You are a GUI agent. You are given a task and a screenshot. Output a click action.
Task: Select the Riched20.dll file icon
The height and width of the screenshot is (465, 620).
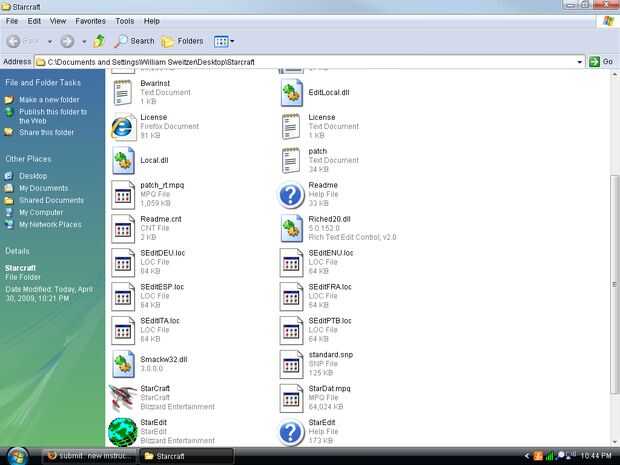pos(291,229)
